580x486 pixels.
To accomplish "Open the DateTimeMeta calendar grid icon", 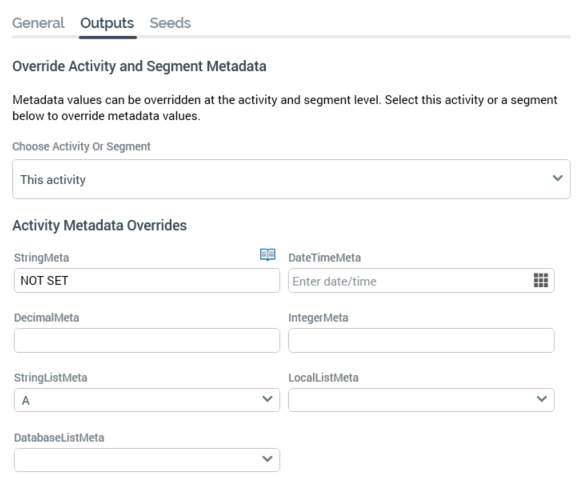I will (540, 280).
